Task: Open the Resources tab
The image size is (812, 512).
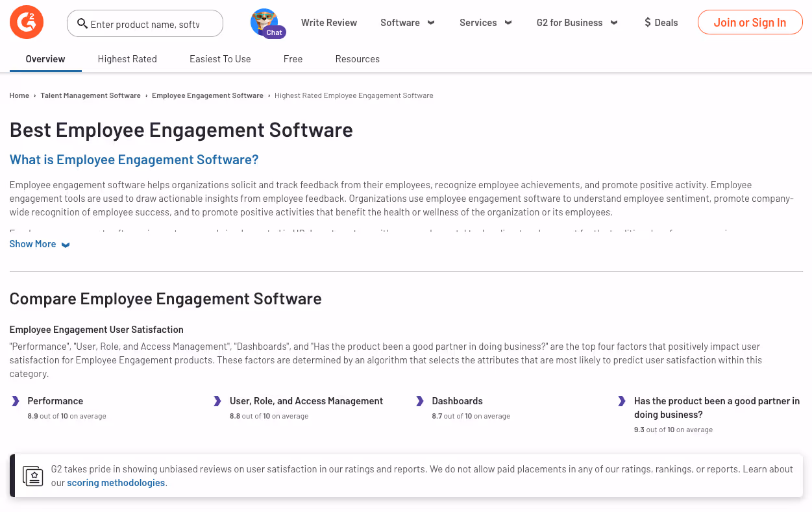Action: [358, 59]
